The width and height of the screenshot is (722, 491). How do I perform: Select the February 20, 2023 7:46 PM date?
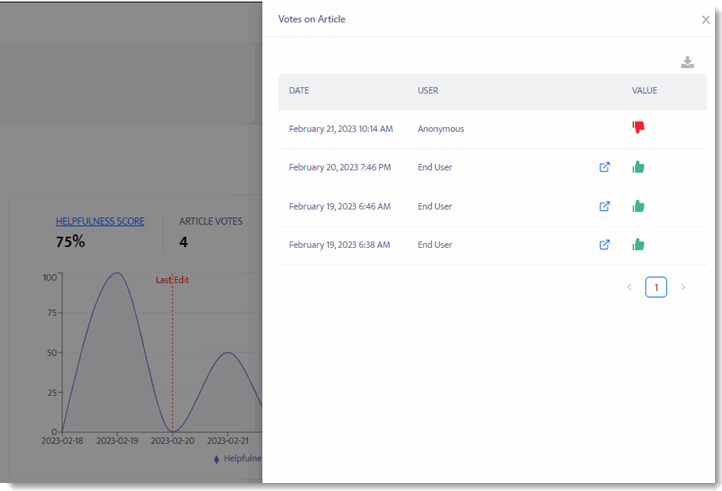pos(340,167)
